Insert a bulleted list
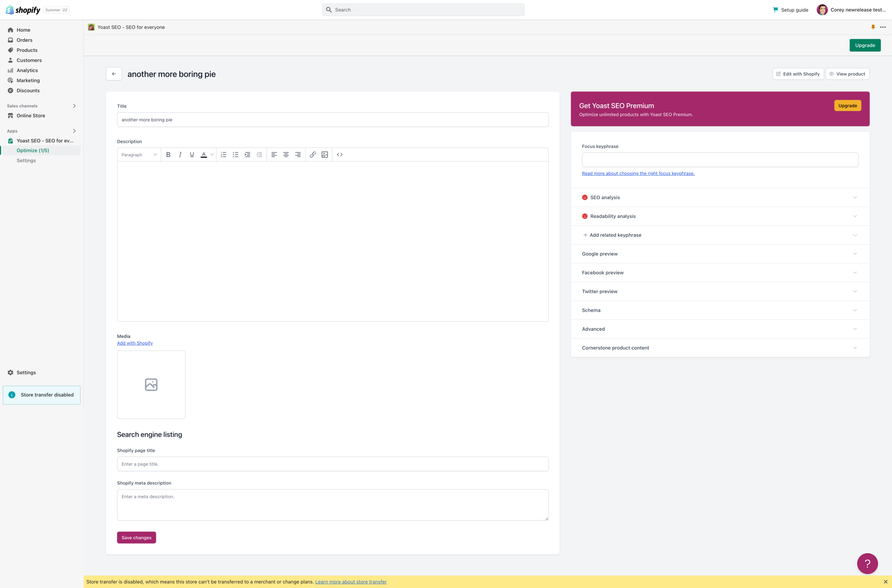The image size is (892, 588). click(236, 155)
